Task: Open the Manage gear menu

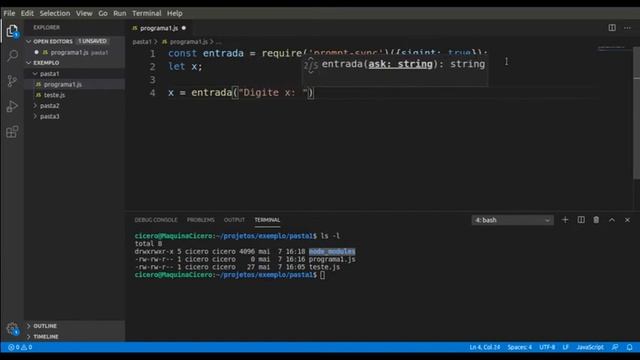Action: 12,329
